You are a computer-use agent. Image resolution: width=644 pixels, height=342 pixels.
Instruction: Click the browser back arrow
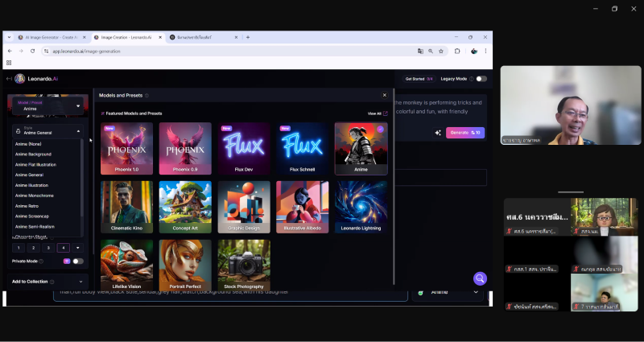(10, 51)
